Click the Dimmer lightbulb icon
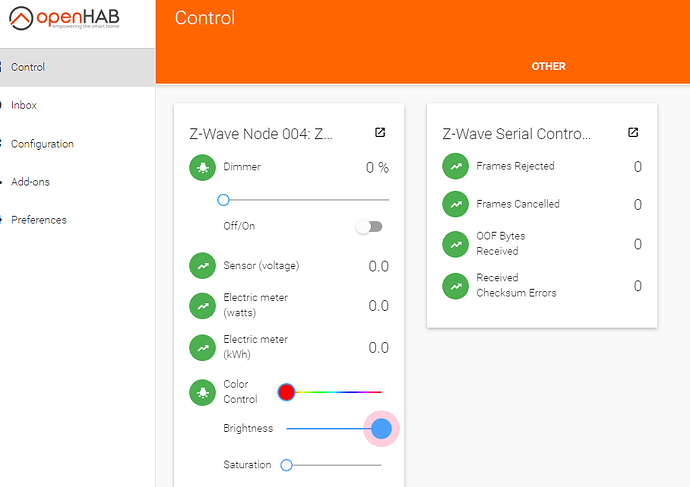Viewport: 690px width, 487px height. point(203,168)
